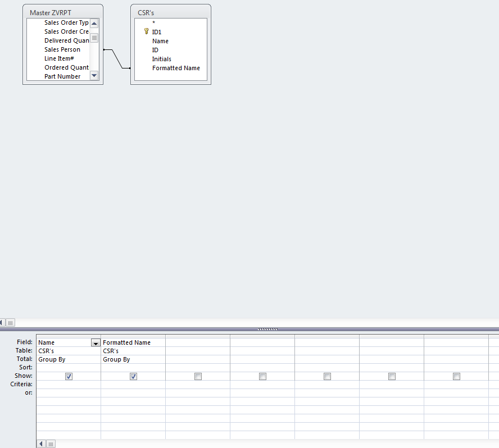499x448 pixels.
Task: Select Part Number field in Master ZVRPT
Action: click(x=62, y=76)
